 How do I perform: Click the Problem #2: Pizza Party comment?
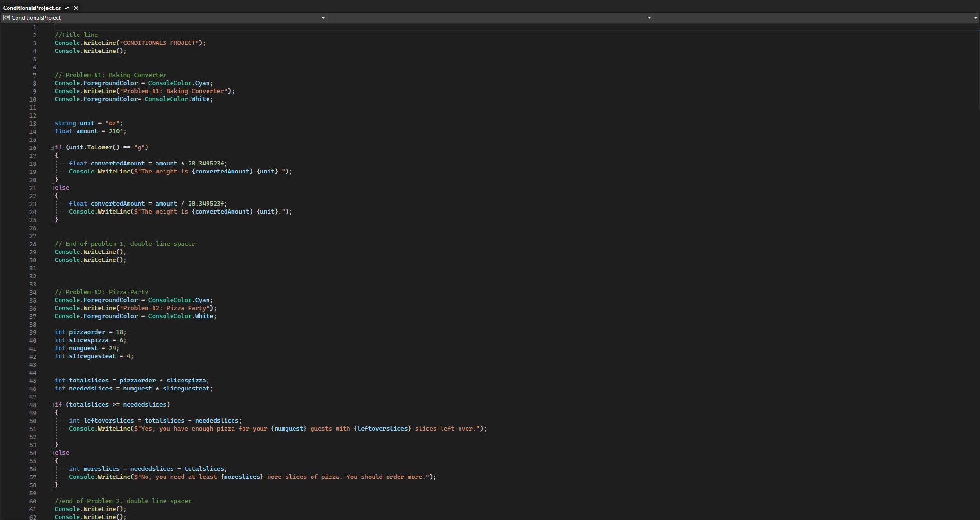(x=101, y=292)
